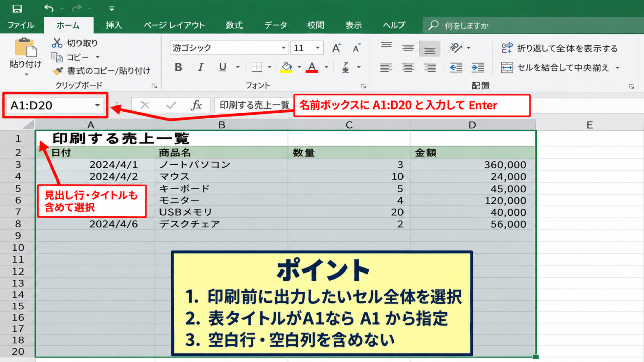The height and width of the screenshot is (362, 644).
Task: Open the font size 11 dropdown
Action: (x=318, y=48)
